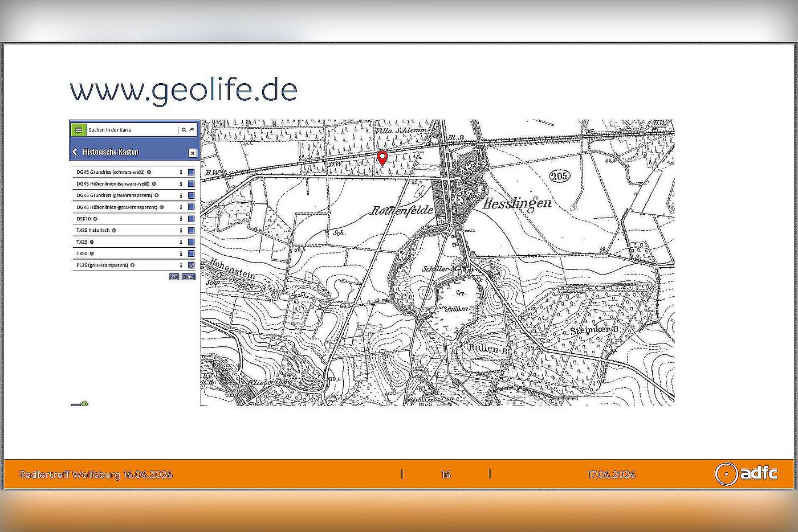Enable DGK5 Höhenlinien (schwarz-weiß) checkbox
Screen dimensions: 798x532
click(x=192, y=184)
